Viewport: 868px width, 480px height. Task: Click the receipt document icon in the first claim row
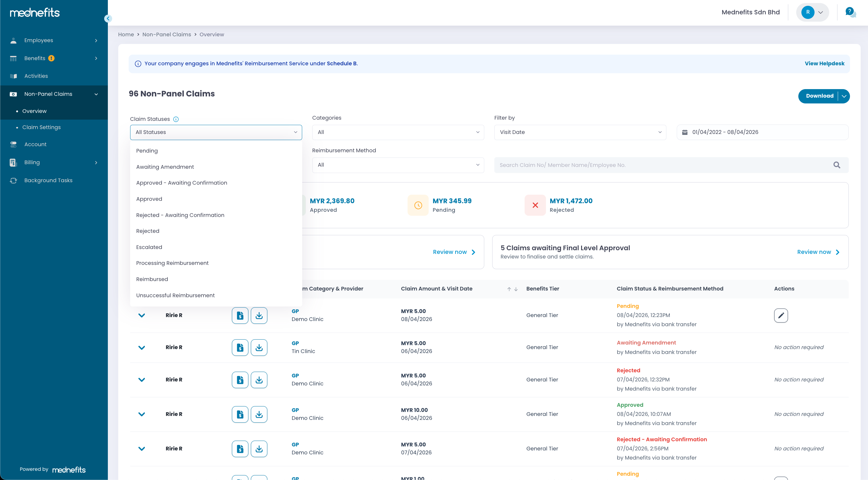[240, 316]
